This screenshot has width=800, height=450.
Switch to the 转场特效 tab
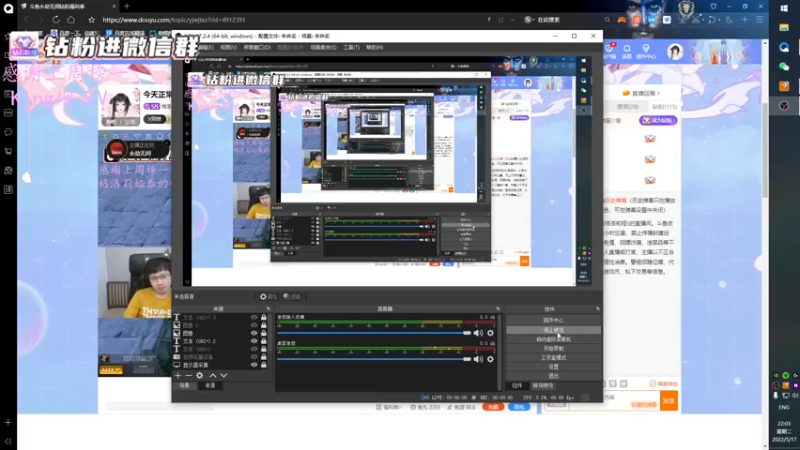coord(543,386)
